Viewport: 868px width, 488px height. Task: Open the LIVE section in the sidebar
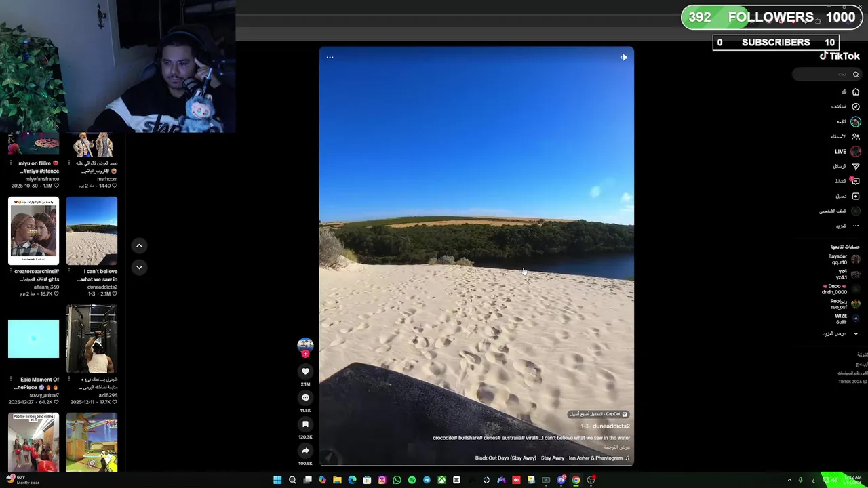(848, 152)
